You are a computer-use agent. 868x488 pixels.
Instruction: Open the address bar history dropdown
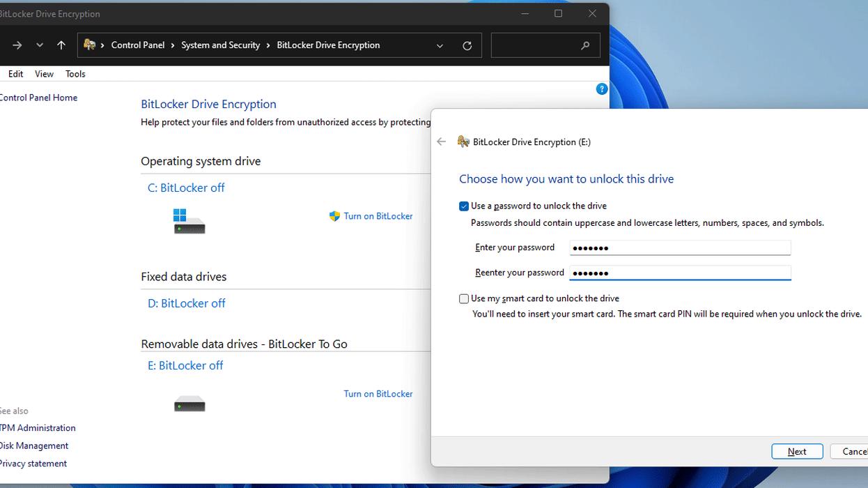[440, 46]
